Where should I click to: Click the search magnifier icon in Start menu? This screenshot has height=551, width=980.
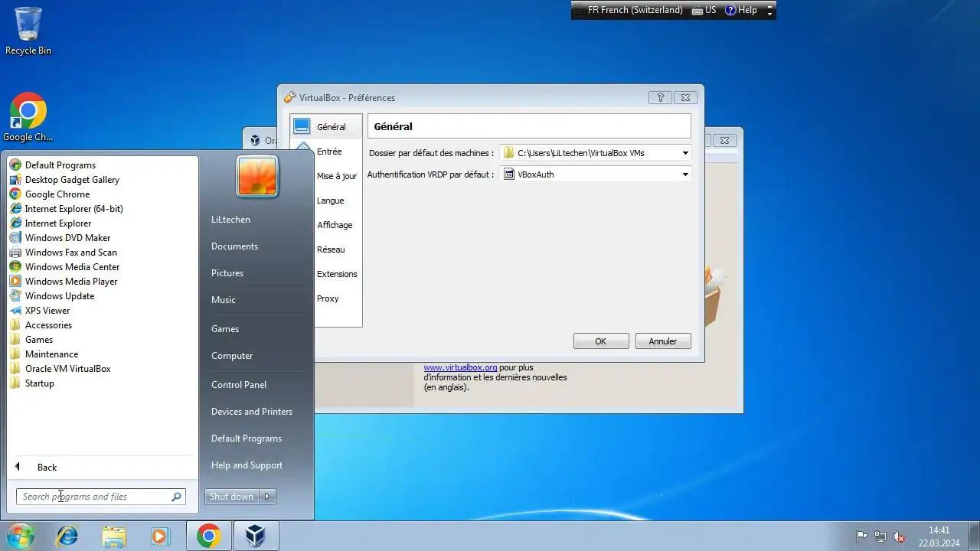177,497
